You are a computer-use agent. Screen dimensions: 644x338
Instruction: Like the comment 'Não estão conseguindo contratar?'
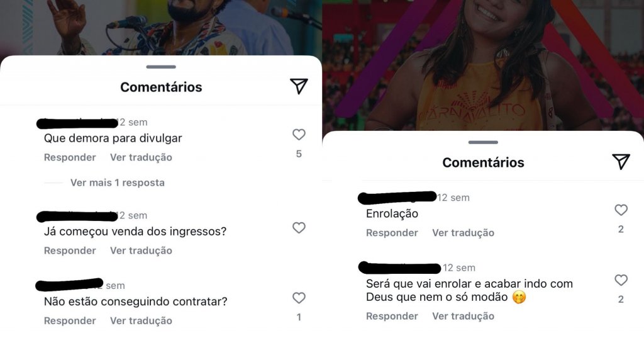pyautogui.click(x=299, y=298)
